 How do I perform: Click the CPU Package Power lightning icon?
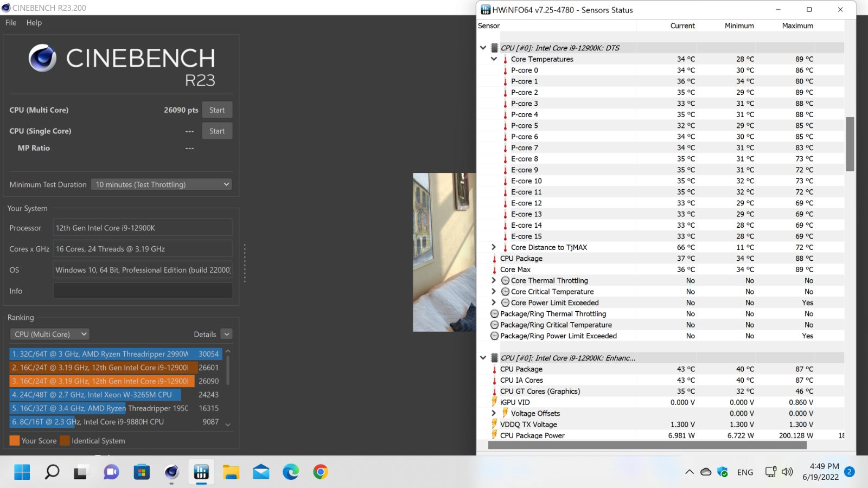click(x=494, y=435)
